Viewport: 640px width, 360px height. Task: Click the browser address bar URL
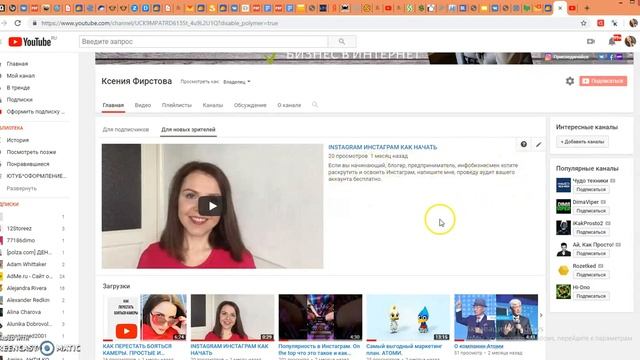(160, 23)
